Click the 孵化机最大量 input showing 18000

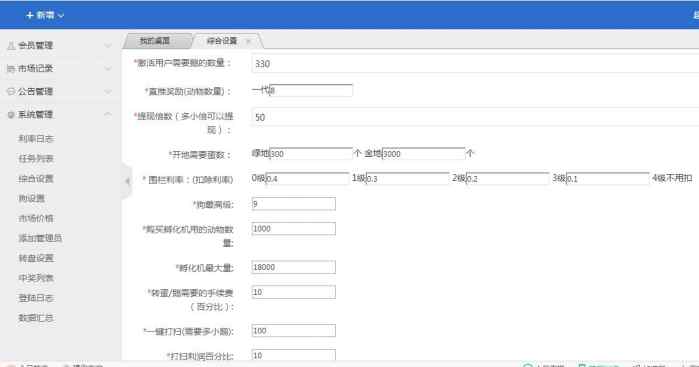[x=293, y=267]
